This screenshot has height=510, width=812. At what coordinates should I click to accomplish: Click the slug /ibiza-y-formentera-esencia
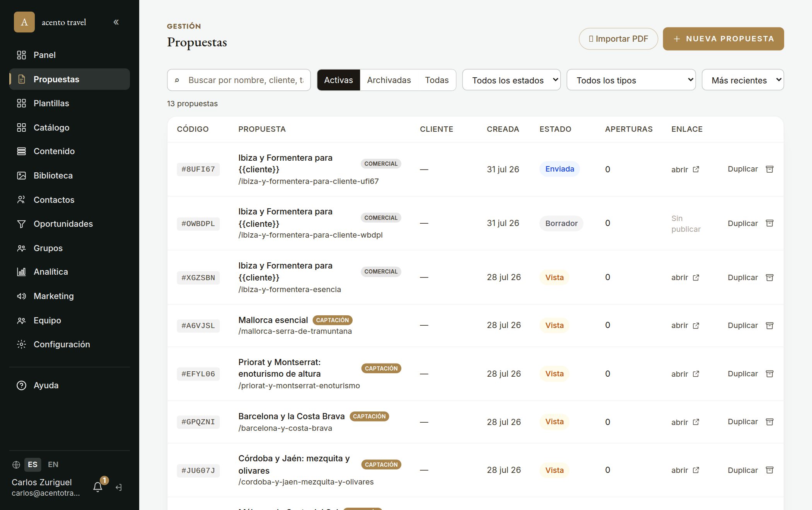pyautogui.click(x=290, y=289)
